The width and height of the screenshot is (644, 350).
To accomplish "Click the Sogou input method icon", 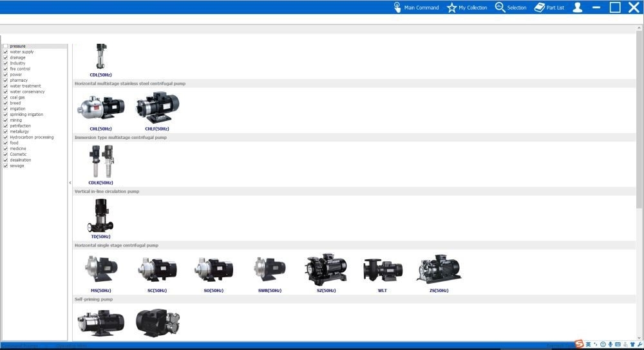I will 579,345.
